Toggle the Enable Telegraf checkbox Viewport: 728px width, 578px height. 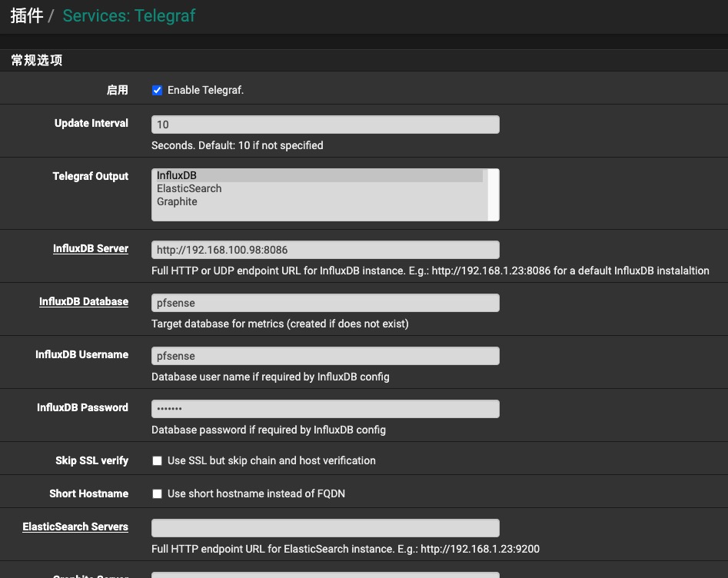(x=157, y=91)
